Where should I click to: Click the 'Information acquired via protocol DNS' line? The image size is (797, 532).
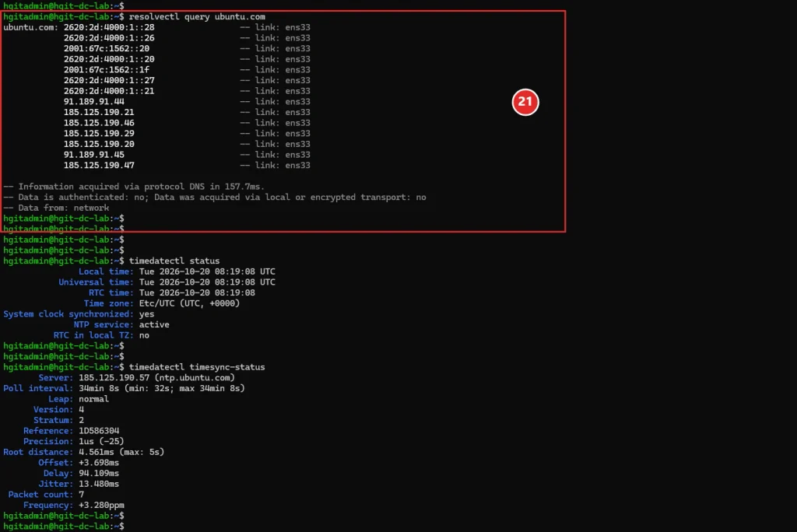[x=134, y=187]
